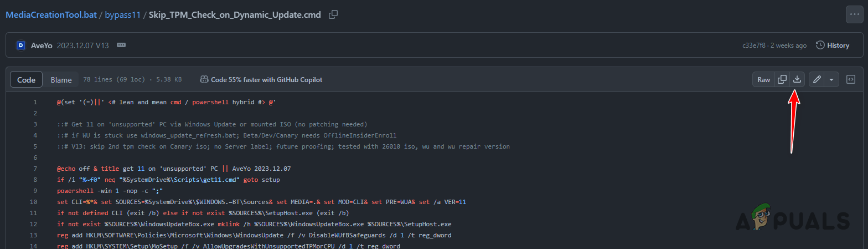868x249 pixels.
Task: Select line number 13
Action: pyautogui.click(x=34, y=235)
